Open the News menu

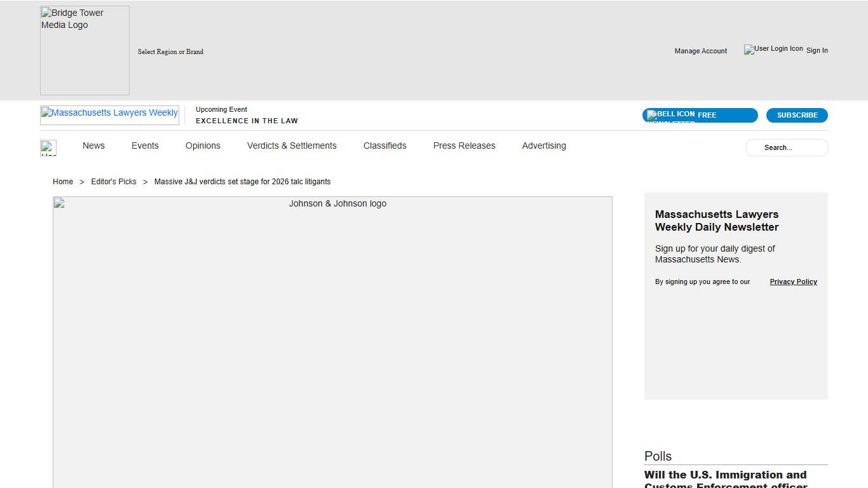coord(93,146)
